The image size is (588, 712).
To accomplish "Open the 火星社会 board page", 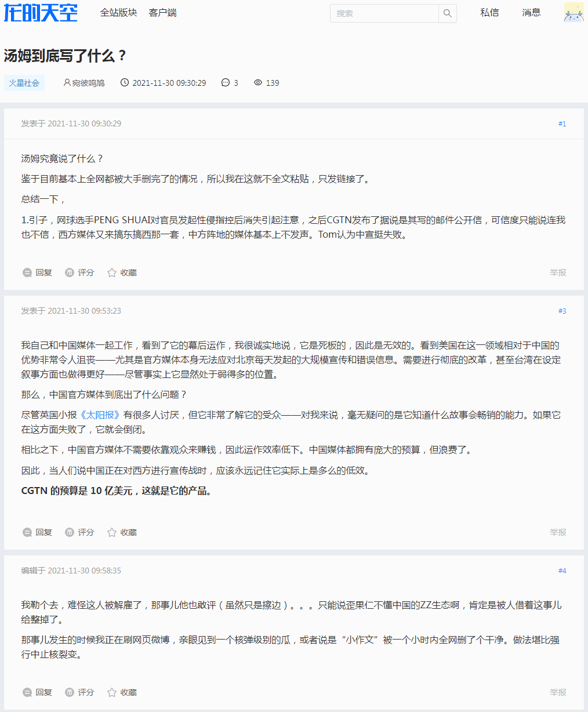I will (24, 82).
